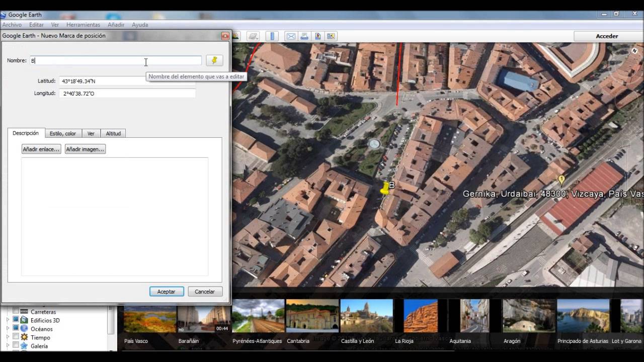
Task: Click the Galería star icon
Action: tap(24, 346)
